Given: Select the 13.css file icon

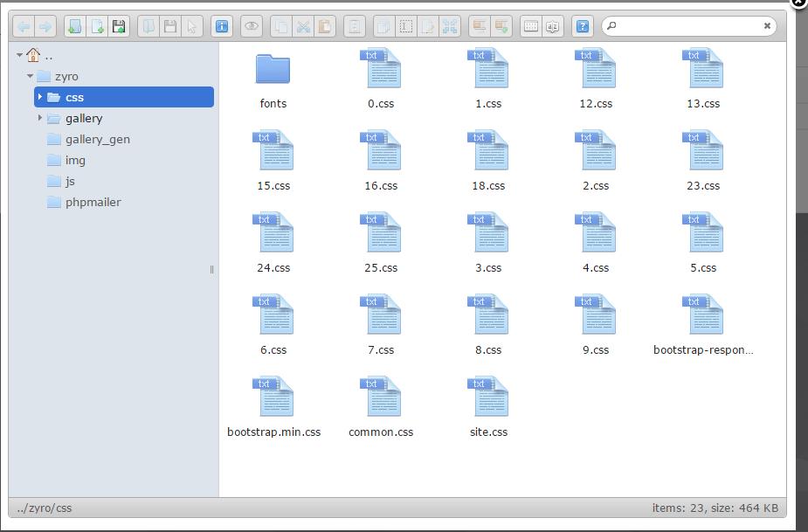Looking at the screenshot, I should click(703, 68).
